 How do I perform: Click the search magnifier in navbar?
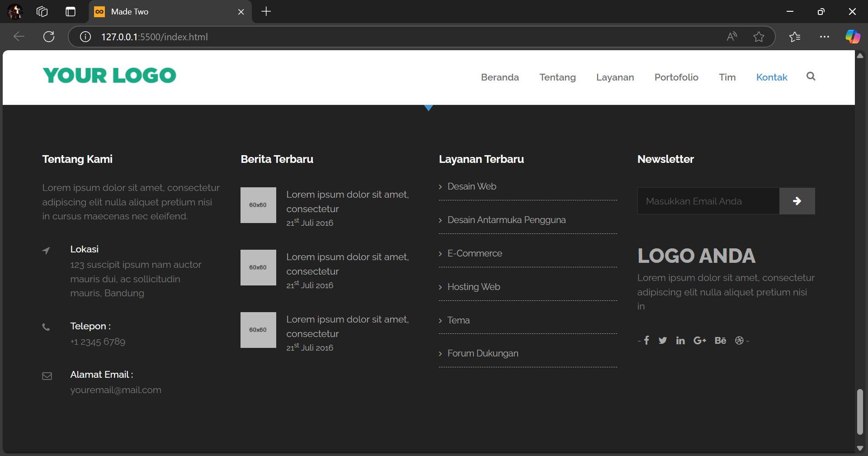811,76
